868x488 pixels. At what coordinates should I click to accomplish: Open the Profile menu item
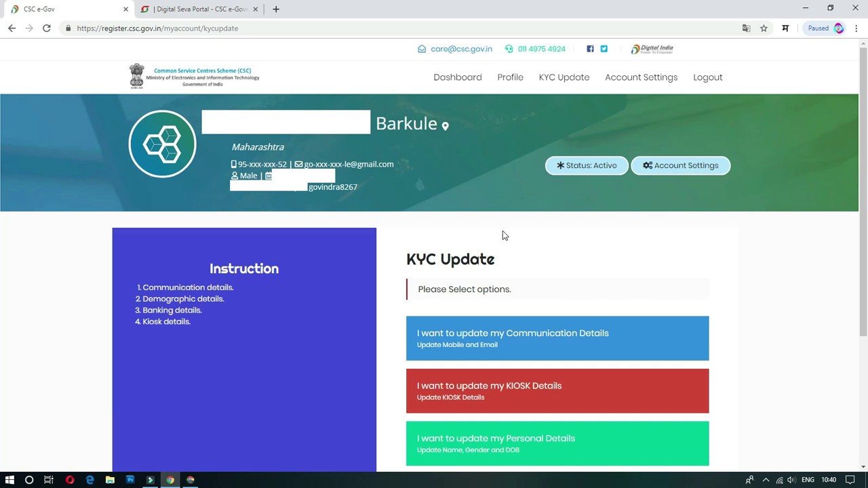click(510, 77)
